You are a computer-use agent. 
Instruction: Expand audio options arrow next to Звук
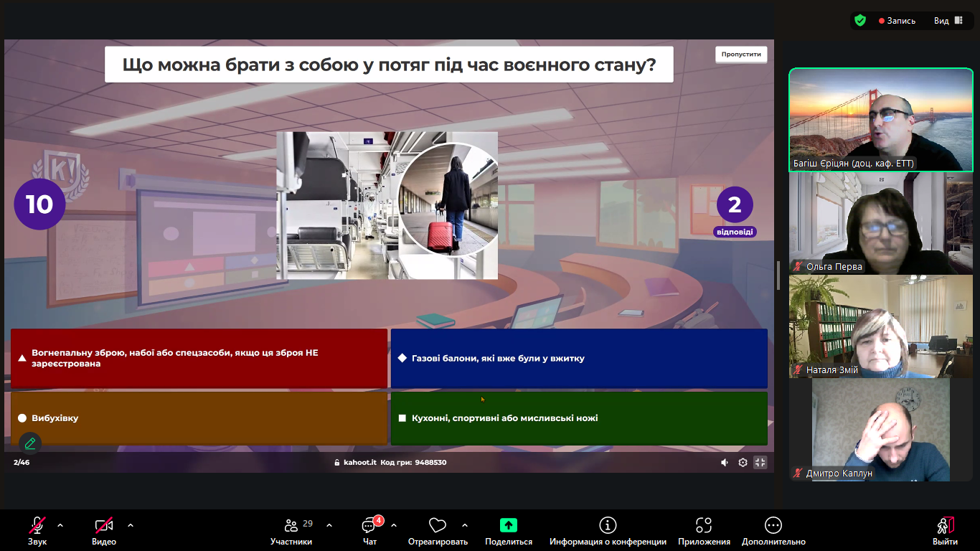click(60, 525)
